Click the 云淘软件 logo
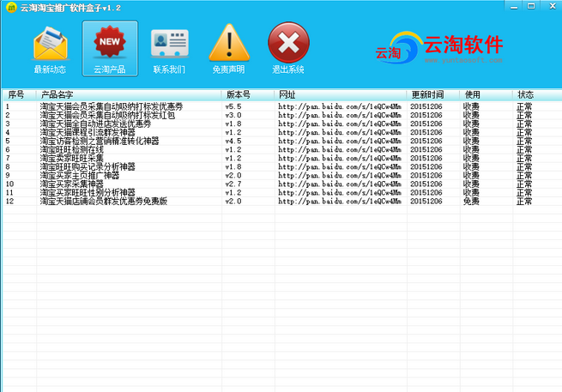The height and width of the screenshot is (392, 562). [439, 48]
